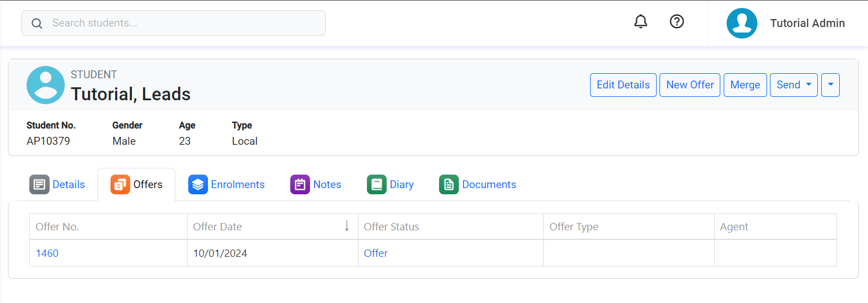Open the Documents tab label
868x303 pixels.
[x=489, y=185]
